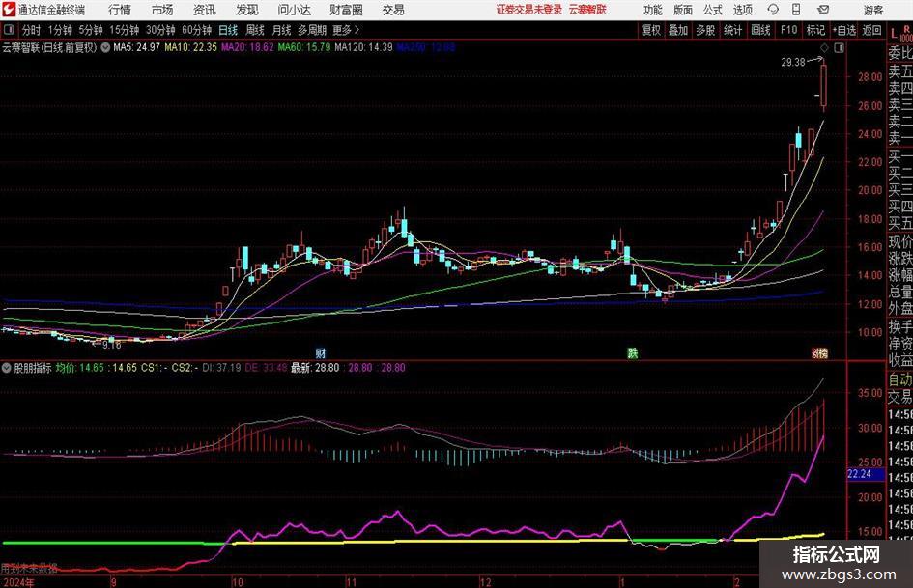Switch to the 月线 monthly tab
The image size is (913, 588).
[x=281, y=30]
